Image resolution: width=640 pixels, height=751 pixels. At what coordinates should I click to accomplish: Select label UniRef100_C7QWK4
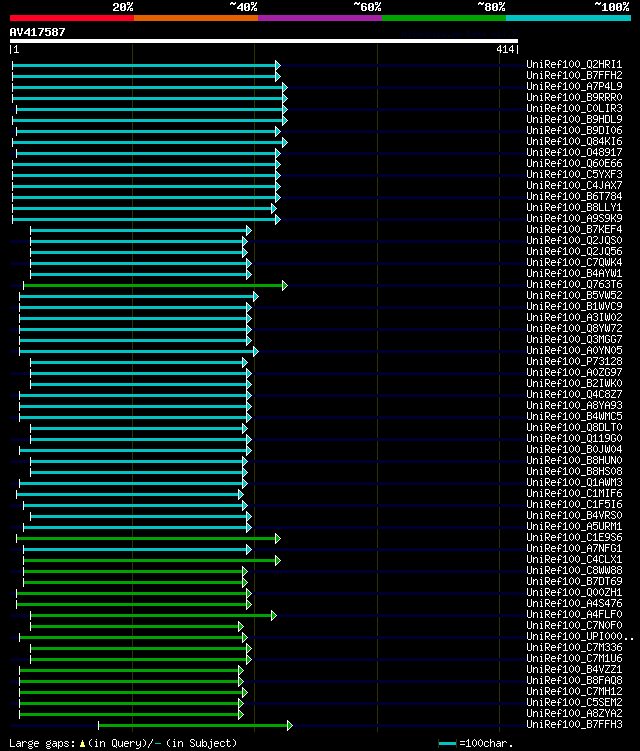tap(574, 262)
